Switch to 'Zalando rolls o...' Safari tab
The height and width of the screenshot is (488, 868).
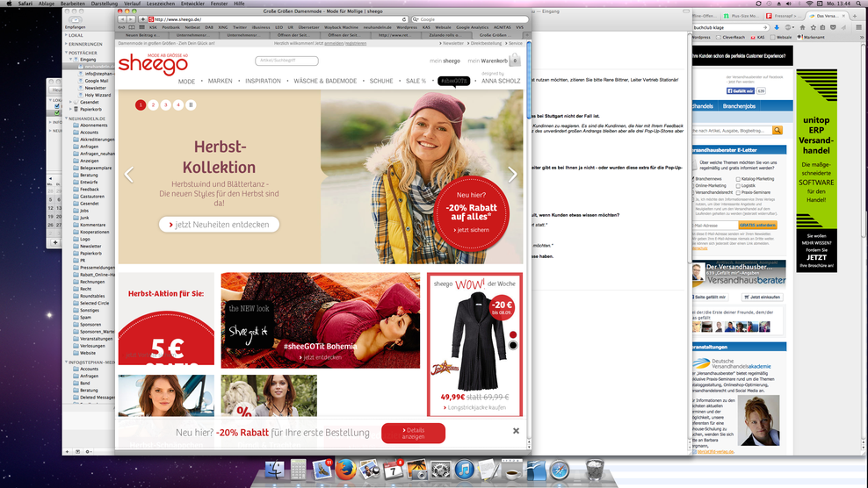[x=445, y=35]
